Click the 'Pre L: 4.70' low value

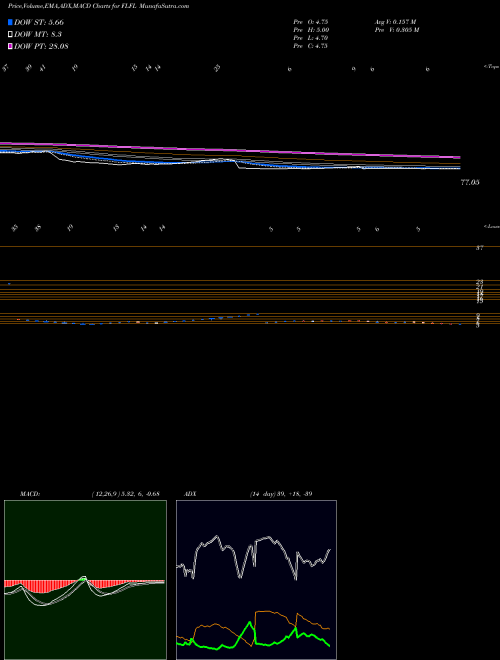(311, 38)
